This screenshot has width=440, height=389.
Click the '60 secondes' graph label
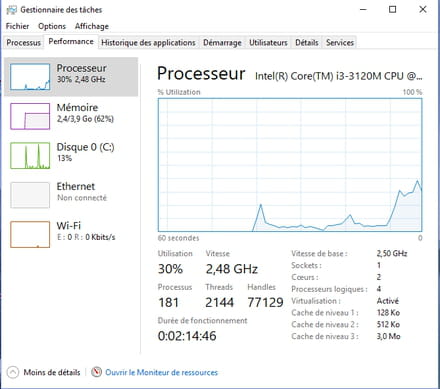[x=179, y=238]
